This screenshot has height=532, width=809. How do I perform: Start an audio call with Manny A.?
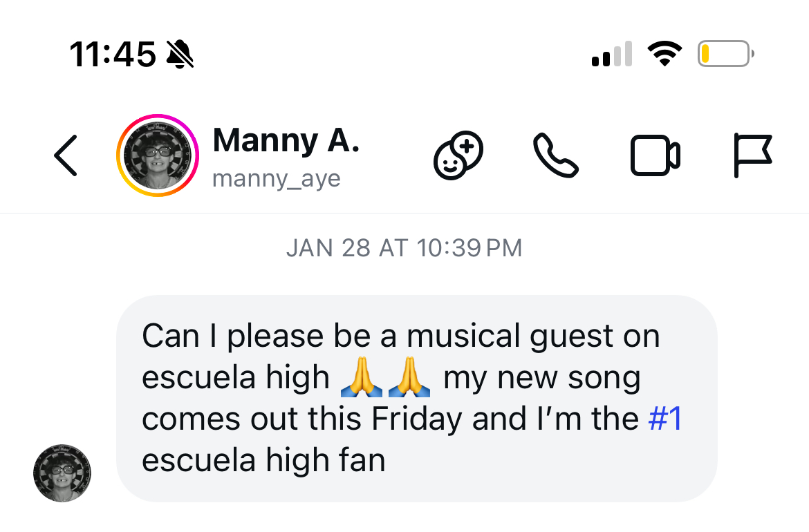[556, 155]
